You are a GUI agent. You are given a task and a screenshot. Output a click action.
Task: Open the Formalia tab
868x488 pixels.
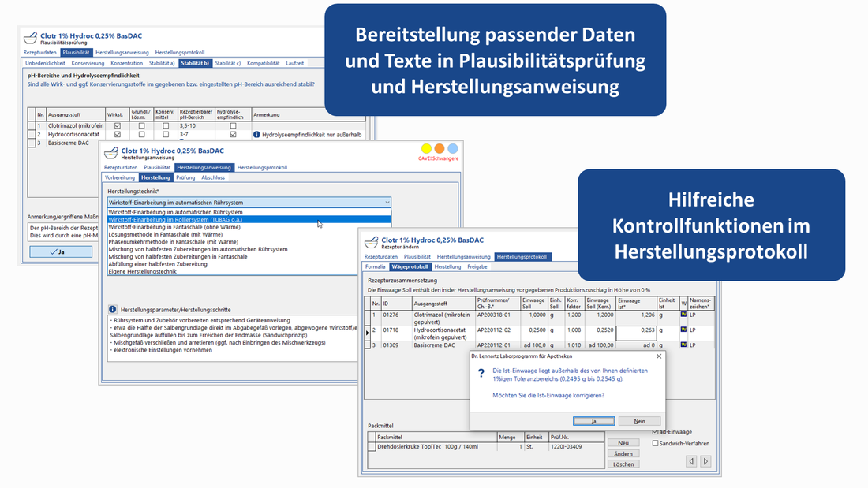click(376, 266)
